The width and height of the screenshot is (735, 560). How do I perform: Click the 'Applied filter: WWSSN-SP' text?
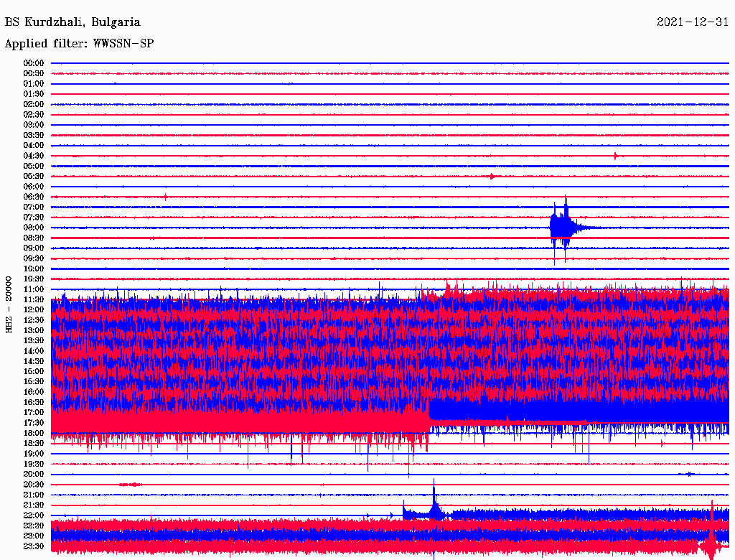pos(79,44)
